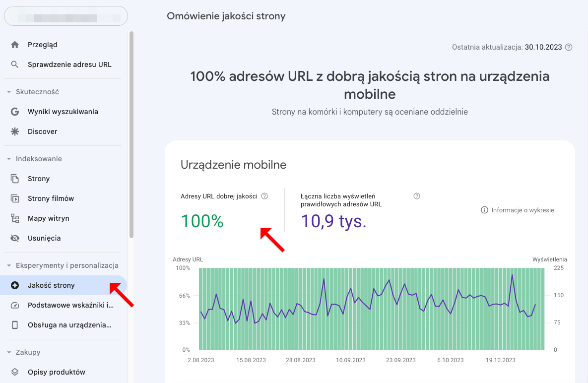Viewport: 588px width, 383px height.
Task: Open help beside Łączna liczba wyświetleń
Action: tap(416, 196)
